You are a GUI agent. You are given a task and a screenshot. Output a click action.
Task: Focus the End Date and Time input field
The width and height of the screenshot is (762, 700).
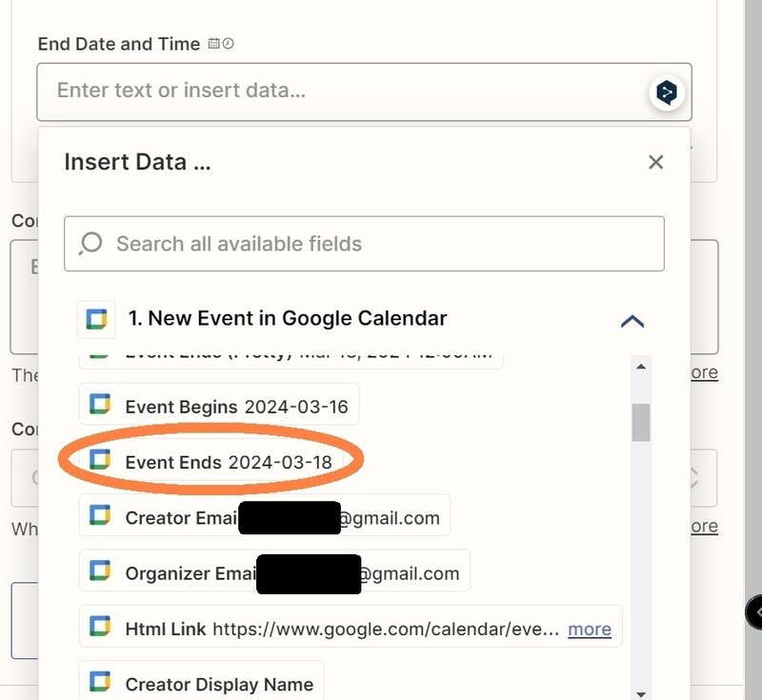coord(364,91)
